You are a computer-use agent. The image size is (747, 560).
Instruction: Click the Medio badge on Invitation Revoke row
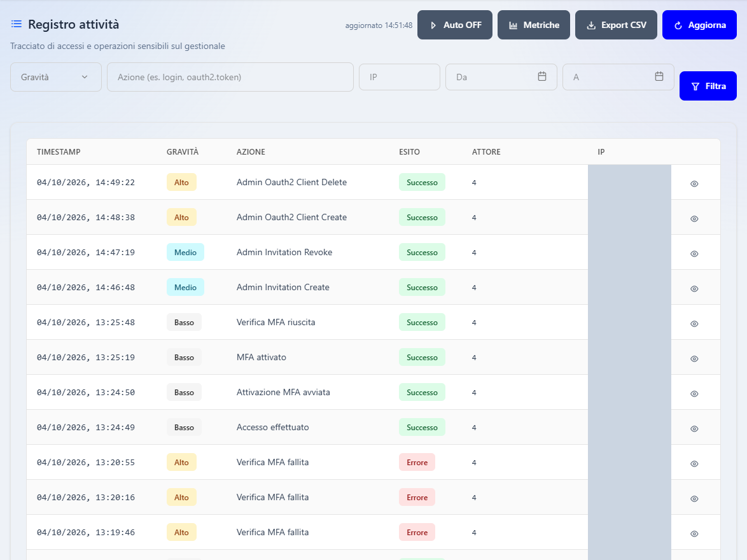tap(185, 252)
